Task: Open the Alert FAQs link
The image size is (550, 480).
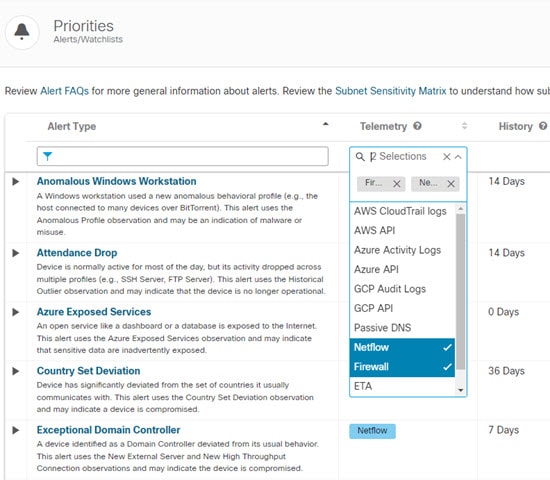Action: pyautogui.click(x=65, y=91)
